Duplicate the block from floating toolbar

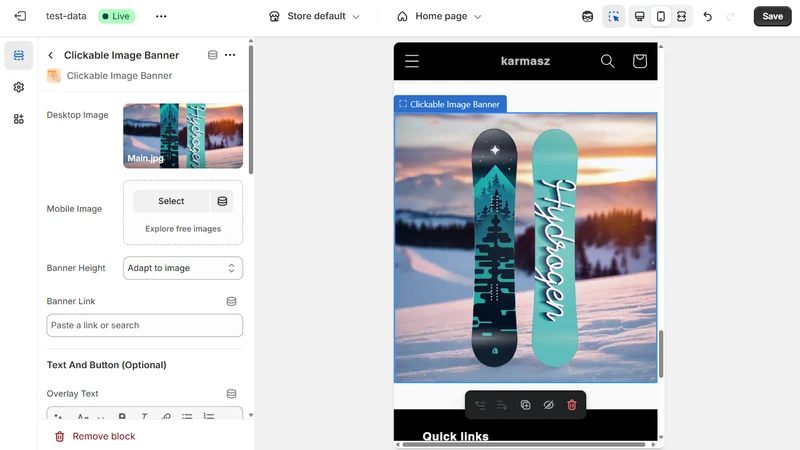coord(526,405)
